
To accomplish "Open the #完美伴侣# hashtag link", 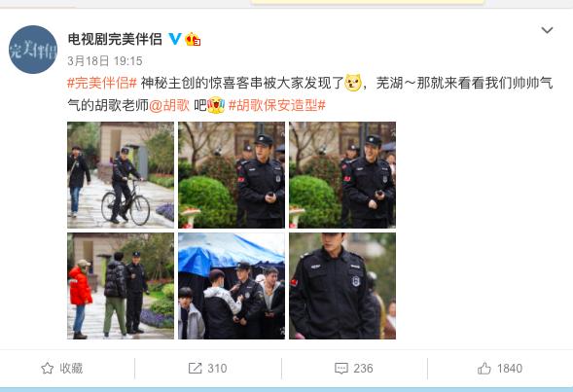I will click(102, 83).
